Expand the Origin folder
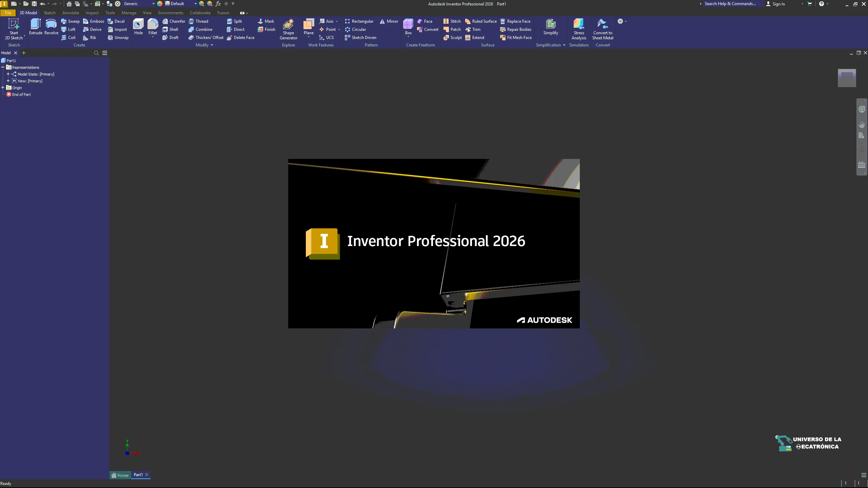The image size is (868, 488). pos(3,87)
